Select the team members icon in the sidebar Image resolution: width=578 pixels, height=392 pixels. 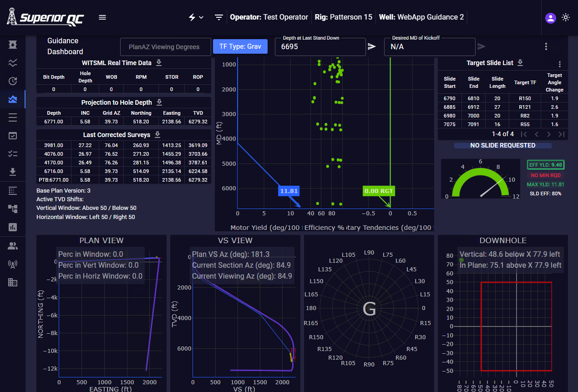point(13,245)
